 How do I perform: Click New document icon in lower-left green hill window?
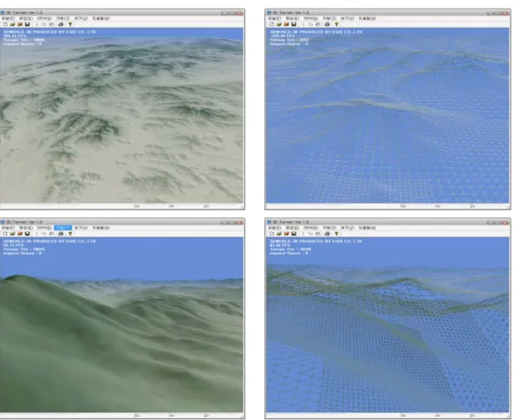point(5,234)
